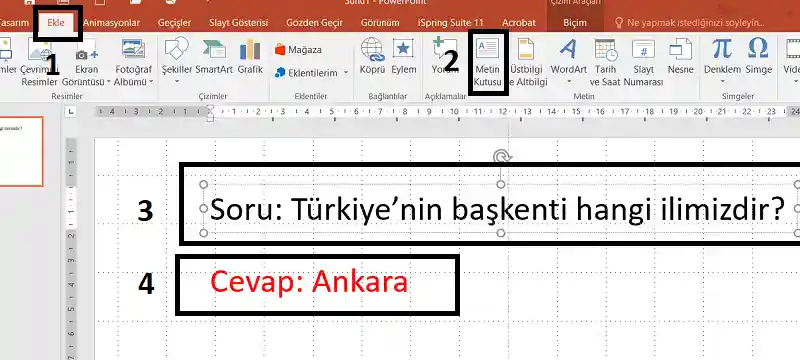This screenshot has height=360, width=800.
Task: Open the Slayt Gösterisi tab
Action: click(x=238, y=23)
